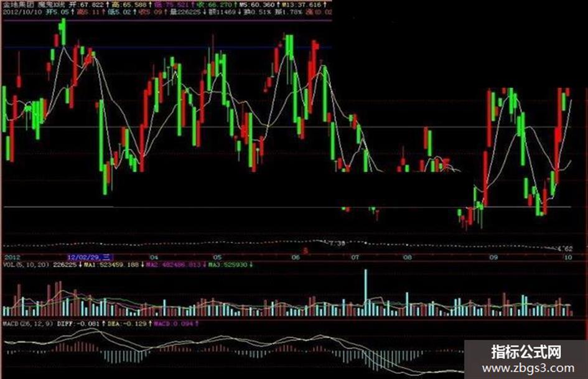The image size is (588, 379).
Task: Click the VOL(5,10,20) indicator label
Action: pyautogui.click(x=26, y=265)
